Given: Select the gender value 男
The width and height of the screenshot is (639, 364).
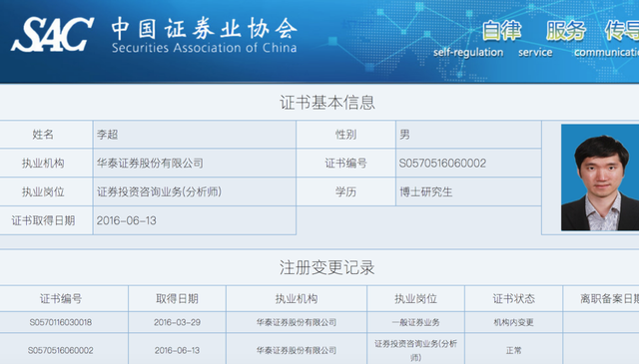Looking at the screenshot, I should (404, 135).
